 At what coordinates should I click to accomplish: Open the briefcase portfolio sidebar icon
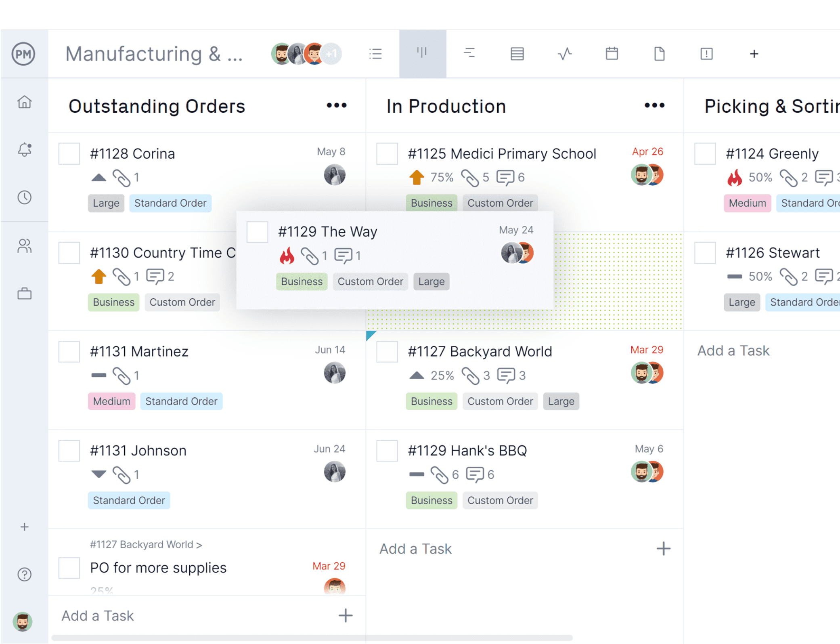click(24, 294)
